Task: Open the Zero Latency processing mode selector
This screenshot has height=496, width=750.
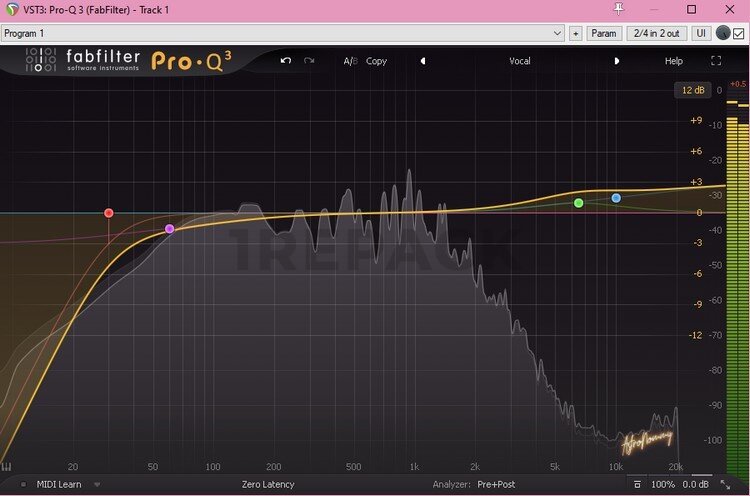Action: coord(270,484)
